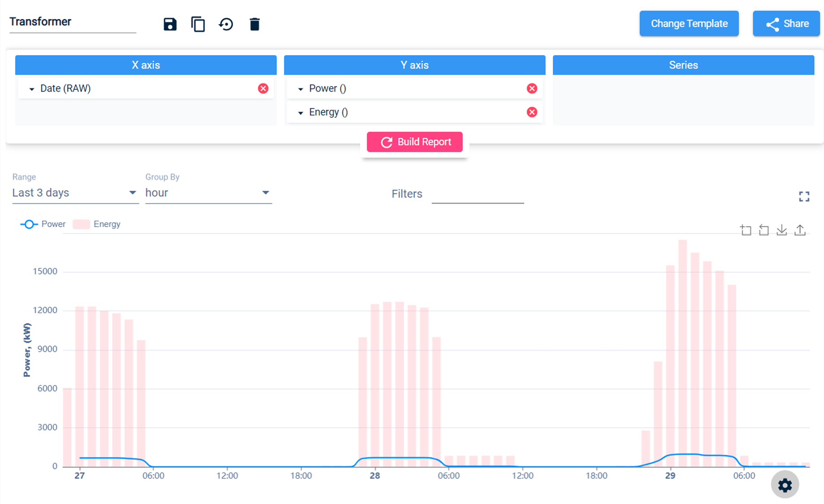Viewport: 824px width, 504px height.
Task: Activate the chart zoom selection tool
Action: tap(746, 230)
